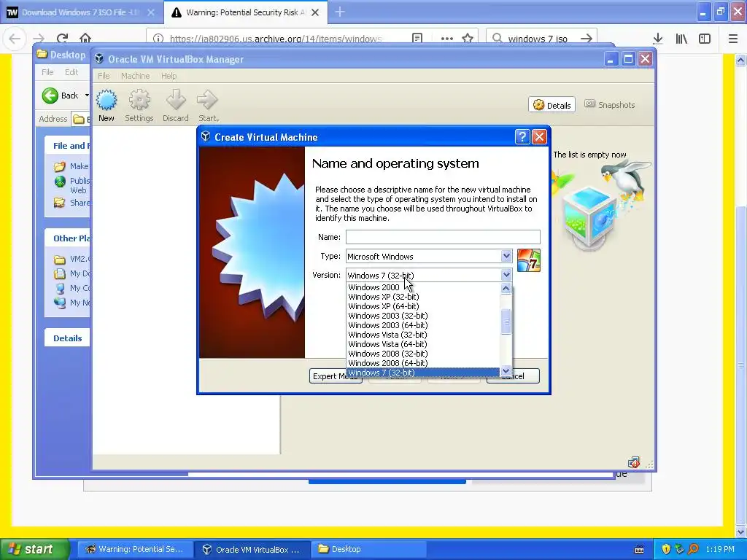Click the Windows start button
This screenshot has height=560, width=747.
(x=35, y=549)
